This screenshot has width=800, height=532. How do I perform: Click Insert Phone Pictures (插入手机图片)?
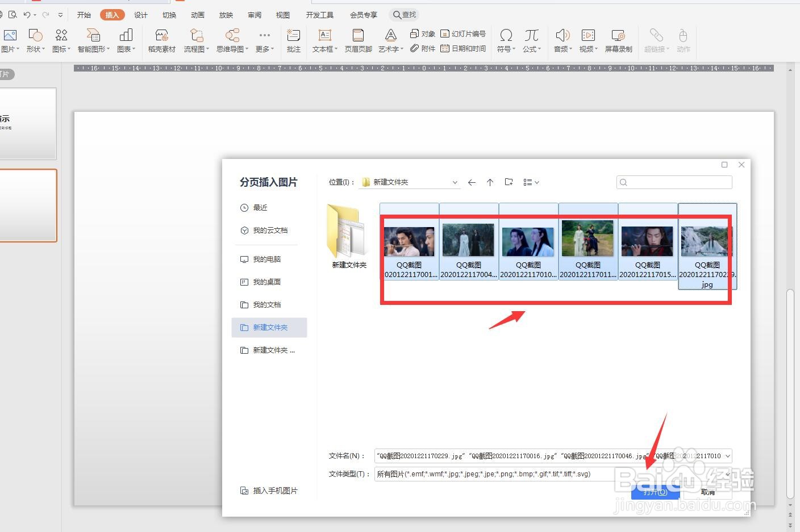pos(269,491)
